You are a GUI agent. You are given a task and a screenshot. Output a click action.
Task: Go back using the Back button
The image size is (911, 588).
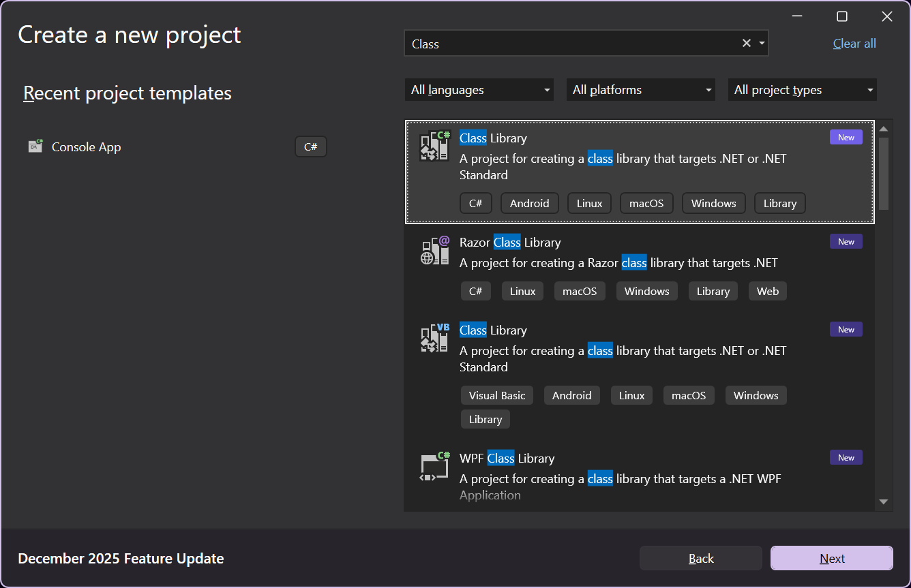coord(700,559)
